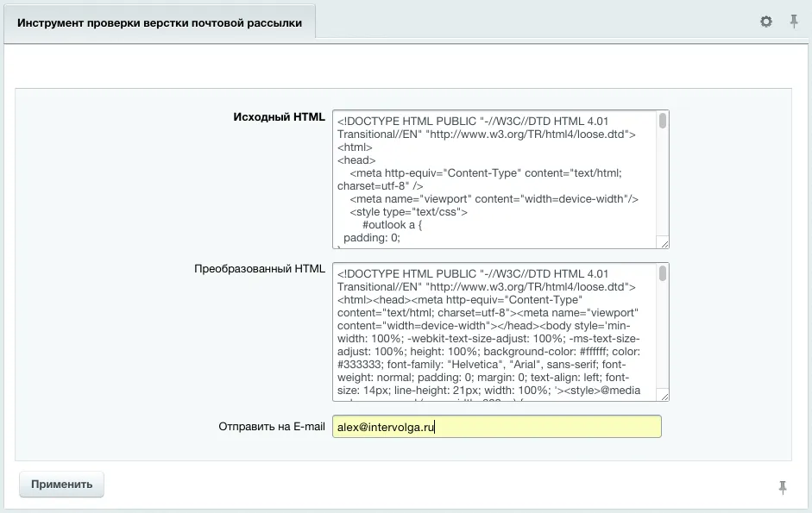Open the gear settings icon
The image size is (812, 513).
765,22
